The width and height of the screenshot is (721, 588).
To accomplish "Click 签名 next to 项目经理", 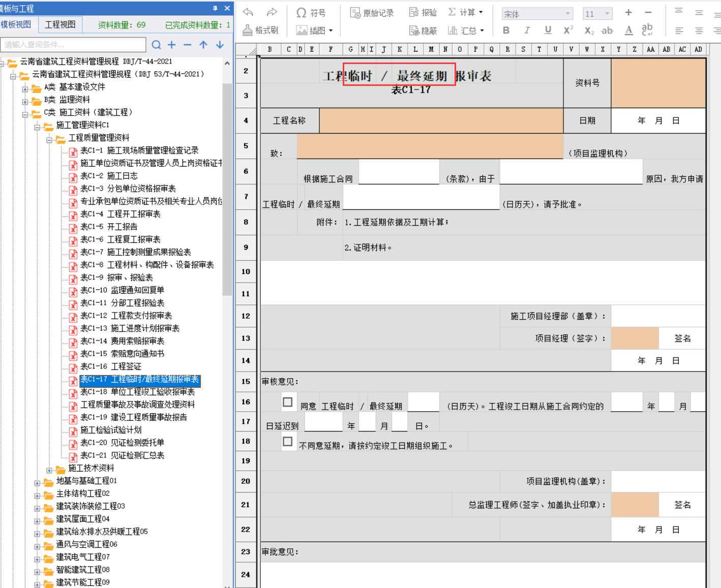I will pyautogui.click(x=682, y=338).
